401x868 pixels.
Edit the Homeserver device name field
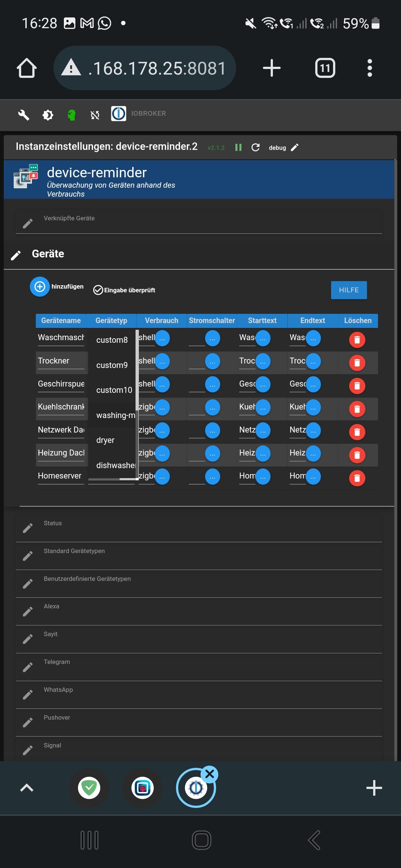[x=61, y=476]
